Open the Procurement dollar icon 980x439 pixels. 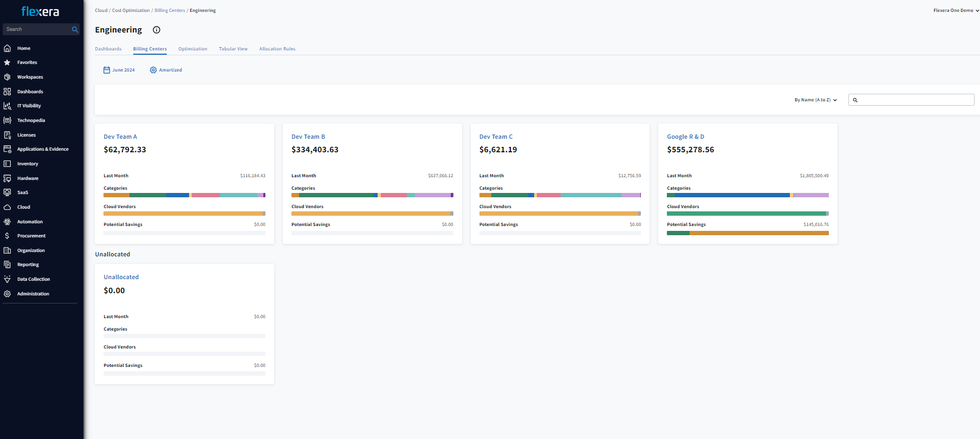pyautogui.click(x=8, y=236)
